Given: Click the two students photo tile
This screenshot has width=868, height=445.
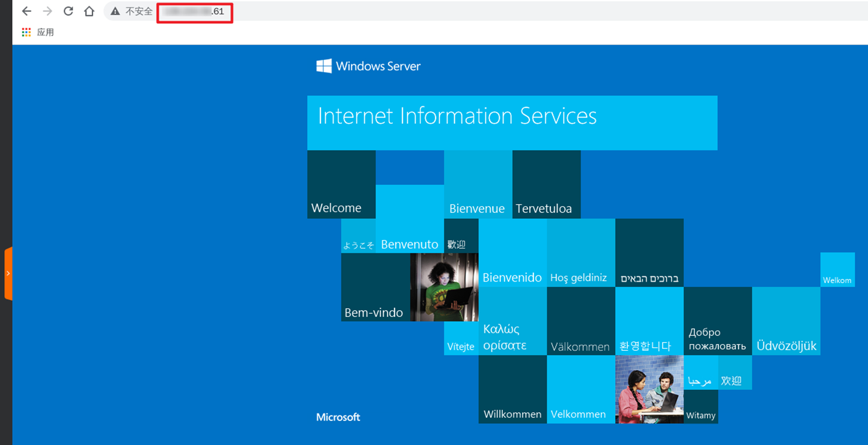Looking at the screenshot, I should pos(649,389).
